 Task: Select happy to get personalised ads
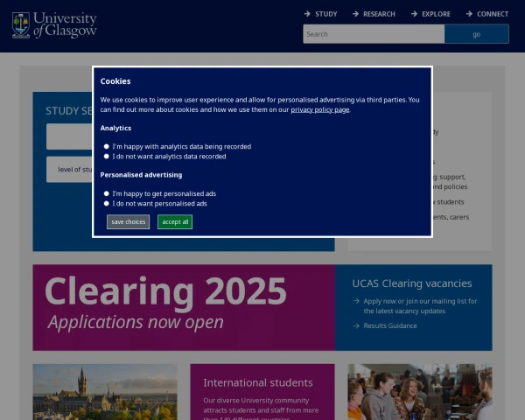point(107,193)
